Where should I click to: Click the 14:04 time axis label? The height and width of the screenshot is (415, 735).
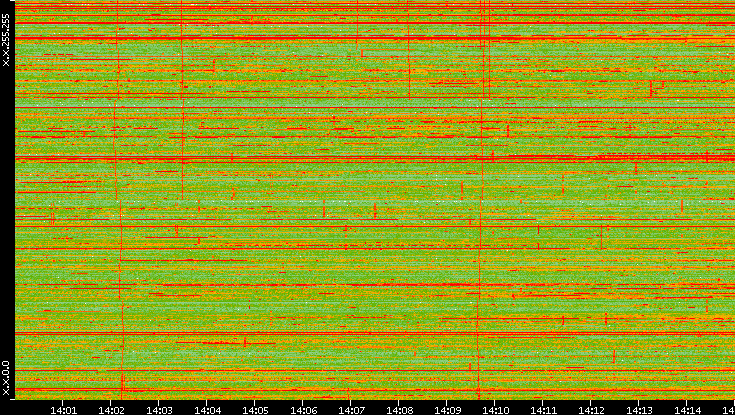click(x=207, y=410)
